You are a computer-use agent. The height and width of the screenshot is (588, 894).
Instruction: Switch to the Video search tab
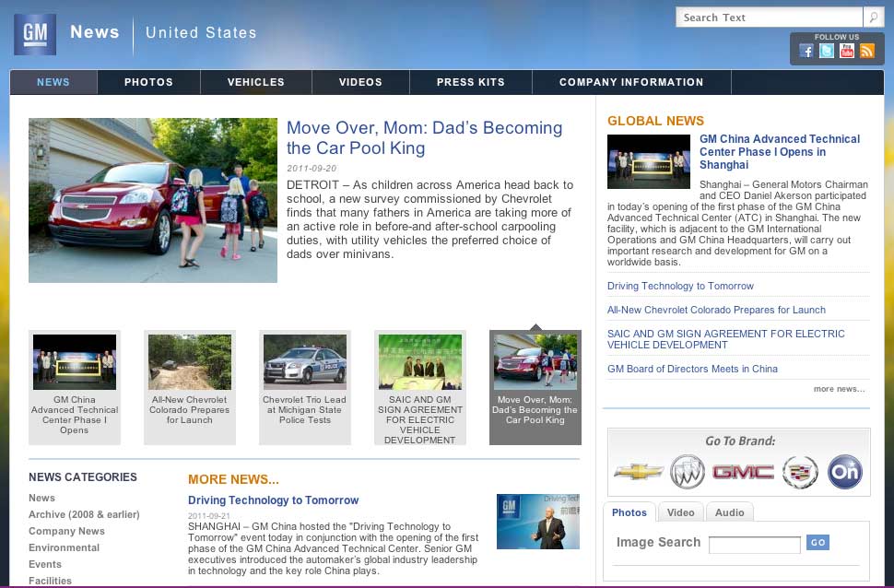pyautogui.click(x=681, y=512)
